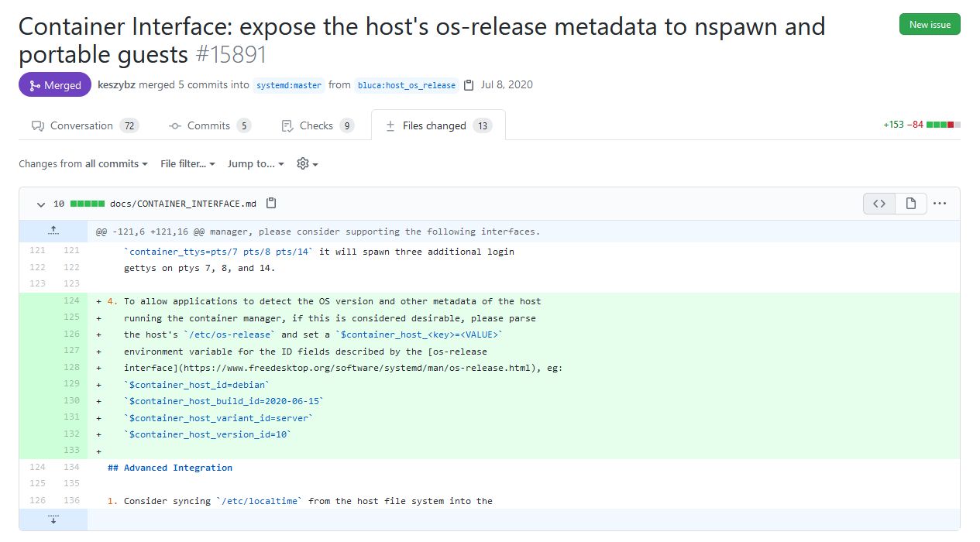Copy the CONTAINER_INTERFACE.md file path
Image resolution: width=980 pixels, height=542 pixels.
[271, 204]
